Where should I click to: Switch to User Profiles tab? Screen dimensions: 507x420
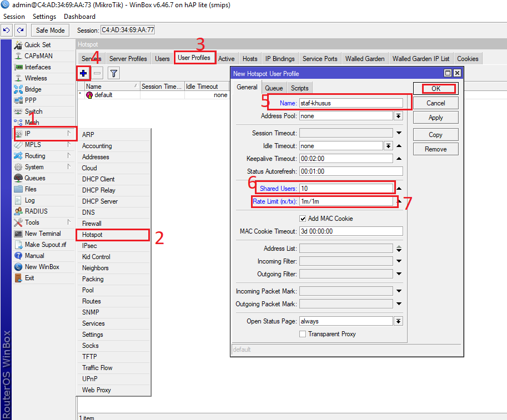(194, 58)
